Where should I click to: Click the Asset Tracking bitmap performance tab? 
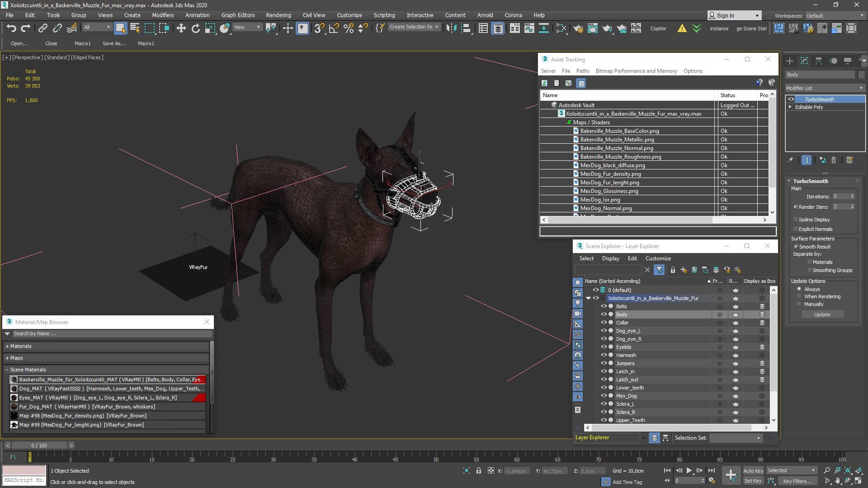636,70
